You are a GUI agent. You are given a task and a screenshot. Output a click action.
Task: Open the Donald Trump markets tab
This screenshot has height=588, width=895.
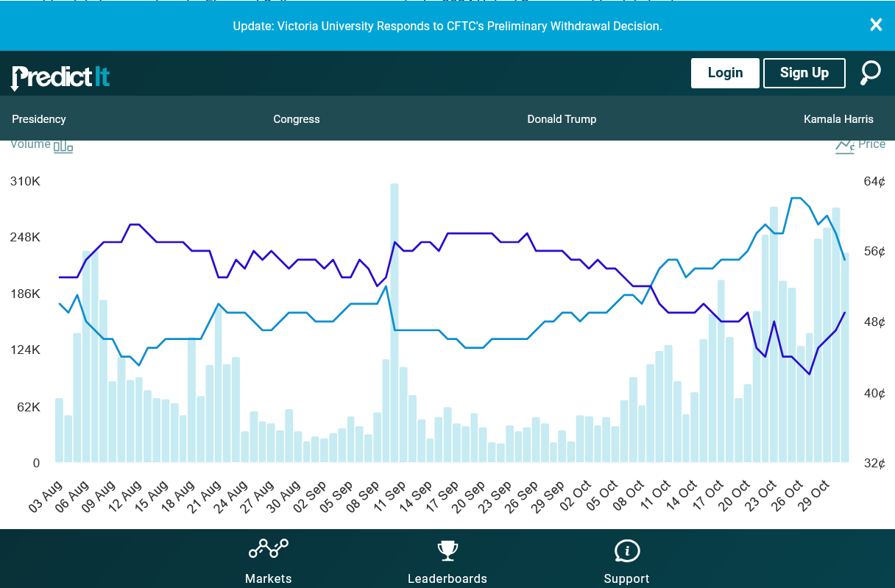click(562, 119)
